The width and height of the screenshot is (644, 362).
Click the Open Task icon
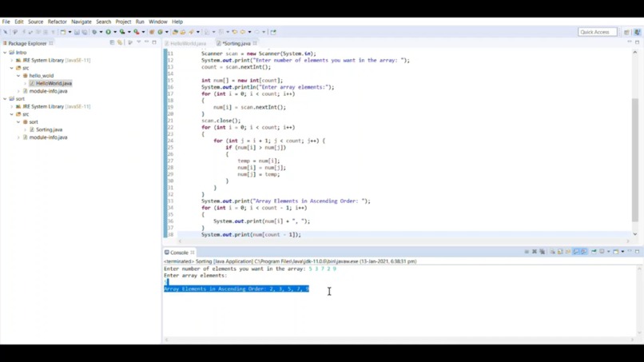pos(183,32)
